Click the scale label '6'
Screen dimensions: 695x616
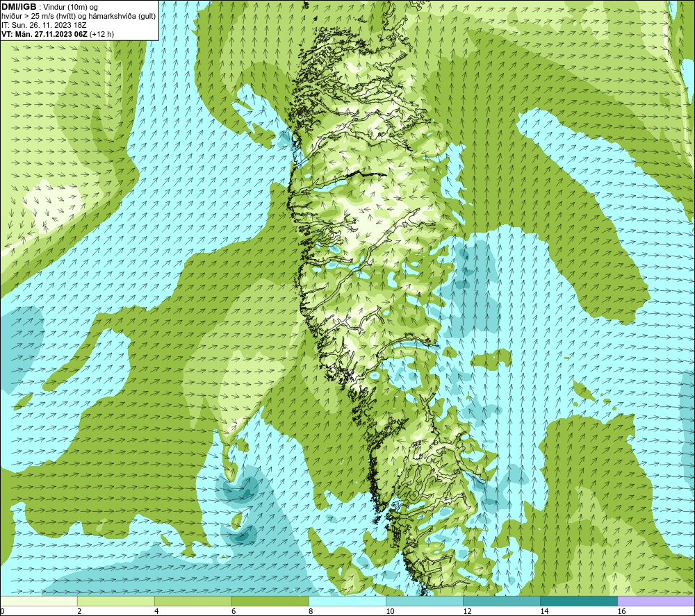[x=234, y=611]
